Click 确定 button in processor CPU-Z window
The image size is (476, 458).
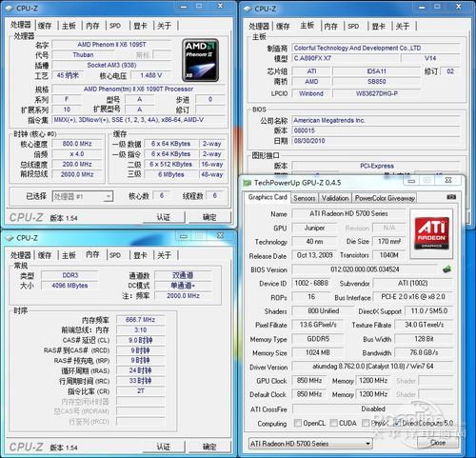pos(209,217)
